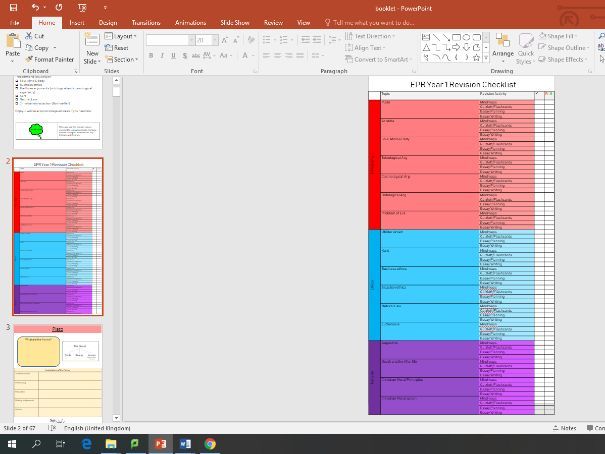
Task: Open the Transitions tab
Action: pyautogui.click(x=146, y=23)
